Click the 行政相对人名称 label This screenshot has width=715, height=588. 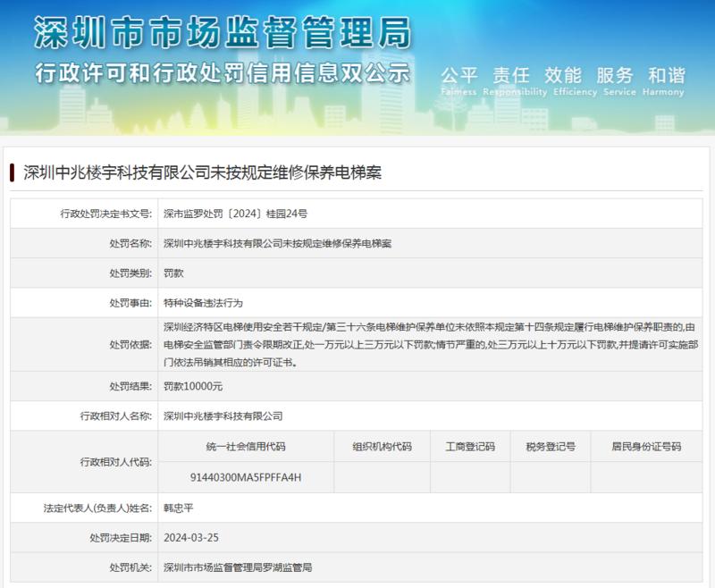click(116, 416)
